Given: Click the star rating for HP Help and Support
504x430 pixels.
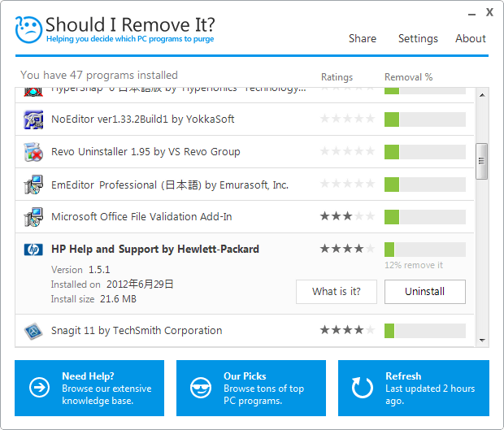Looking at the screenshot, I should (x=347, y=249).
